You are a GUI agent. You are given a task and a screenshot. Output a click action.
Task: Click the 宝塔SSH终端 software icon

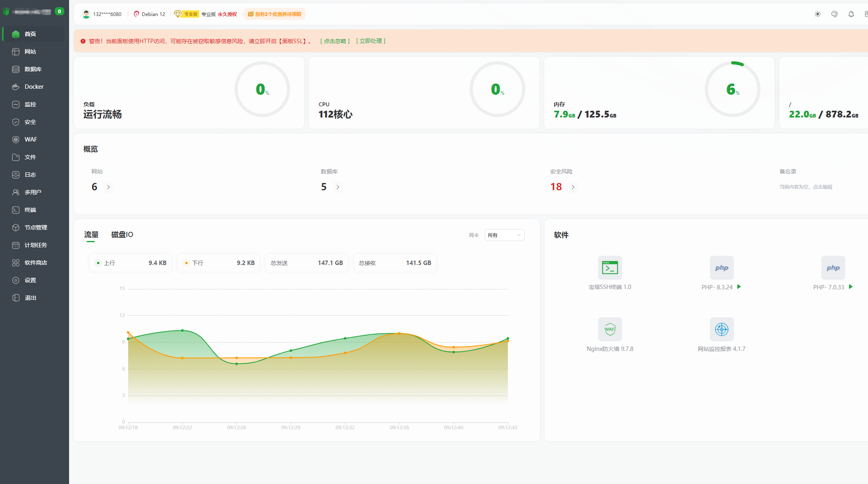pos(610,268)
